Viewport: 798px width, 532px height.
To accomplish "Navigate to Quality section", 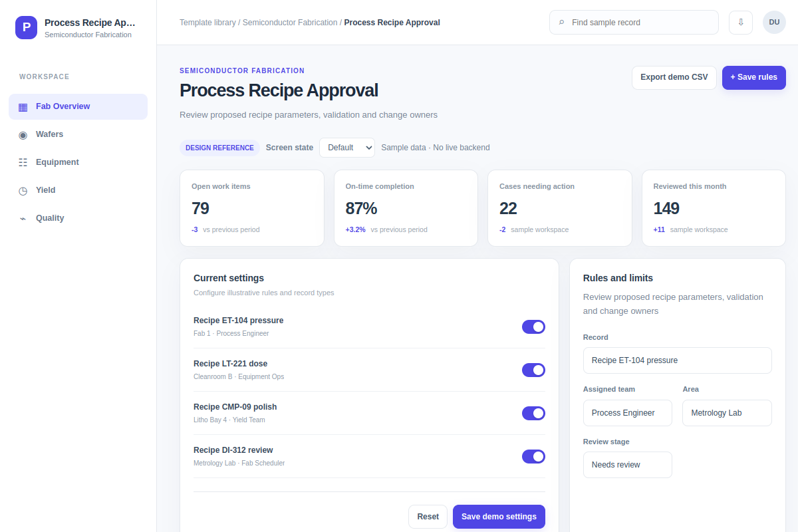I will coord(78,218).
